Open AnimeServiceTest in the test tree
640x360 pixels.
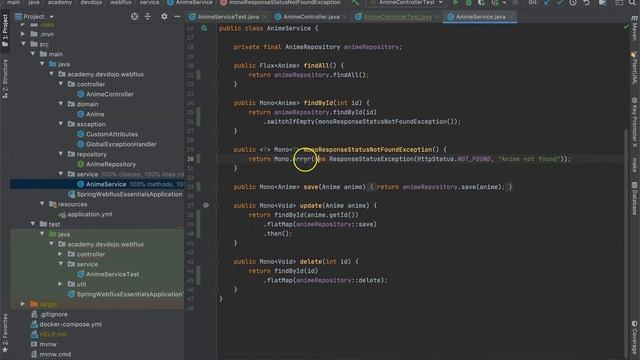[112, 274]
